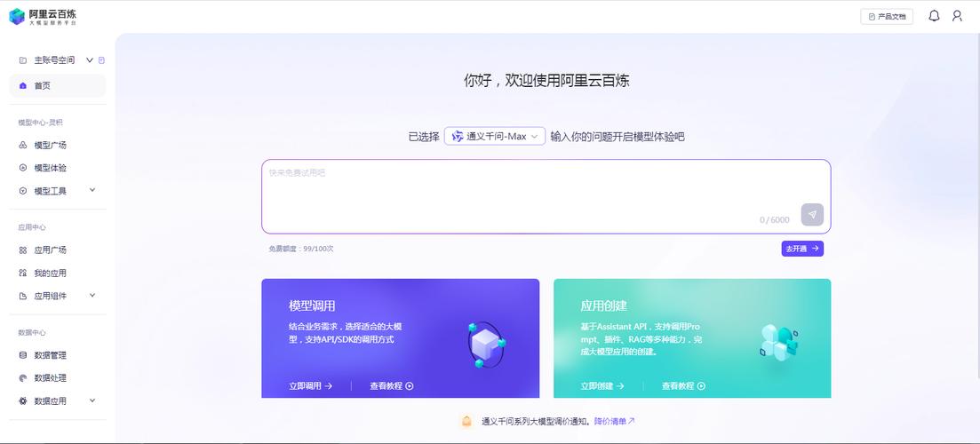Viewport: 980px width, 444px height.
Task: Select 首页 in the sidebar
Action: click(58, 85)
